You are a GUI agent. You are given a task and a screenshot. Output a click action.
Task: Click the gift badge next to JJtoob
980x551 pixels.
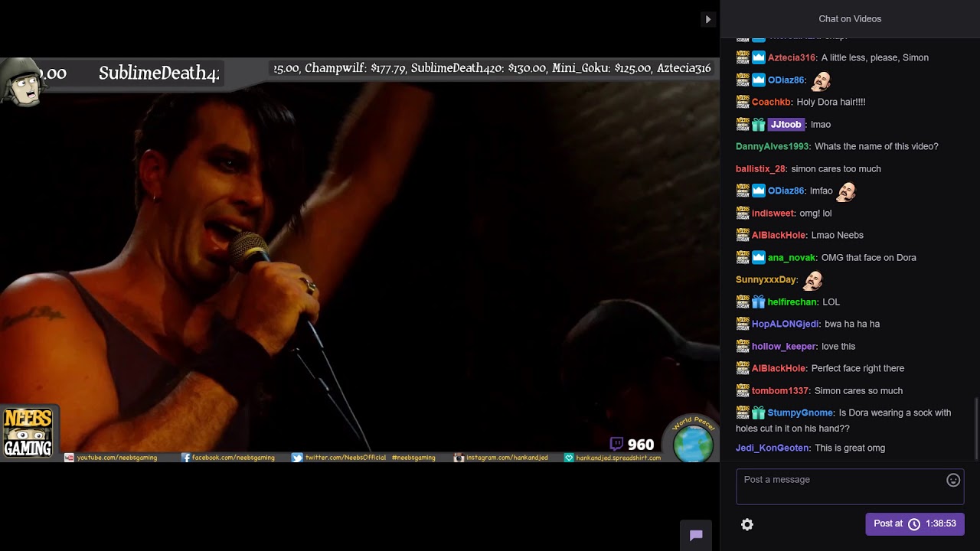click(x=759, y=124)
